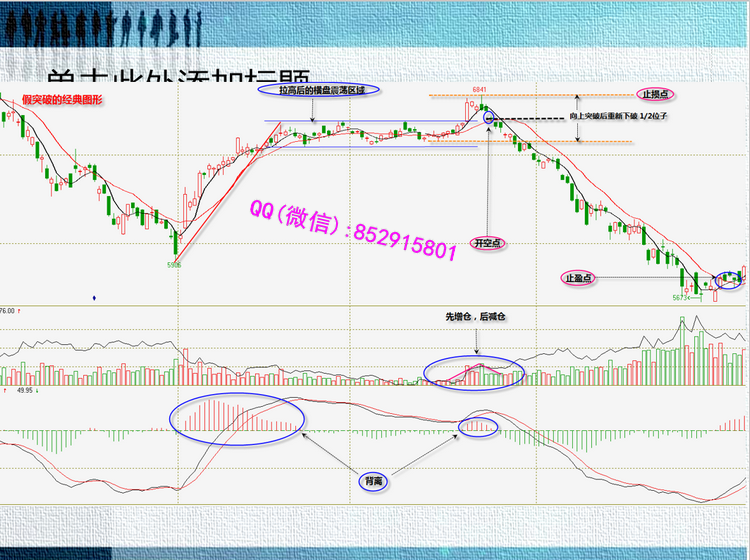Click the blue ellipse near the take-profit candles
This screenshot has height=560, width=750.
[728, 282]
